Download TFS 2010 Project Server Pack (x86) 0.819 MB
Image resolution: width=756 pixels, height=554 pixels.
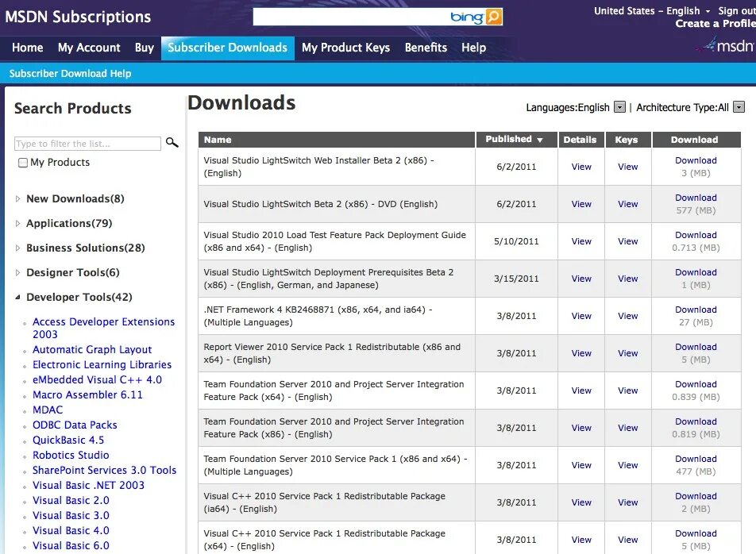tap(696, 421)
